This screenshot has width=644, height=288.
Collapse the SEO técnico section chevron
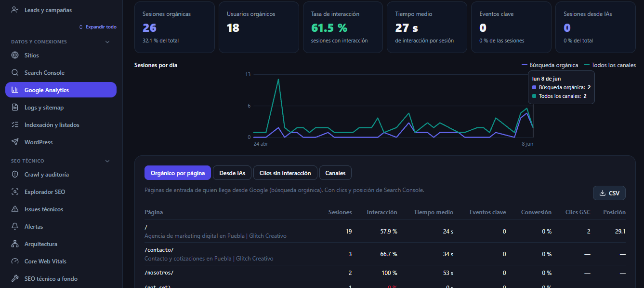pyautogui.click(x=107, y=161)
